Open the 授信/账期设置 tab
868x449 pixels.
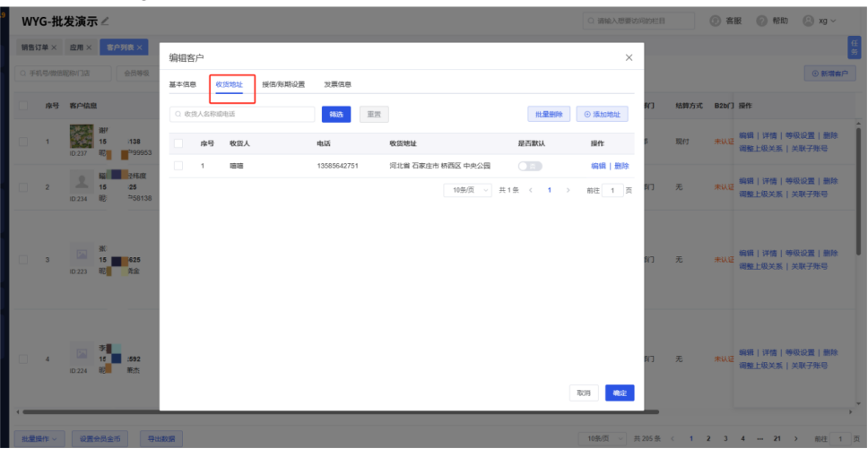(x=283, y=84)
